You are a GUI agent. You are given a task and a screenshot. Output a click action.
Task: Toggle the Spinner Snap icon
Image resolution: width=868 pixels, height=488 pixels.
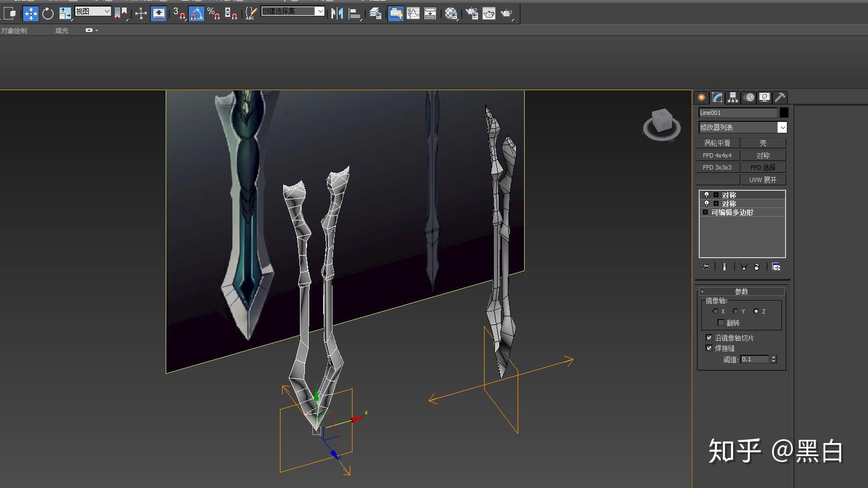pos(231,13)
